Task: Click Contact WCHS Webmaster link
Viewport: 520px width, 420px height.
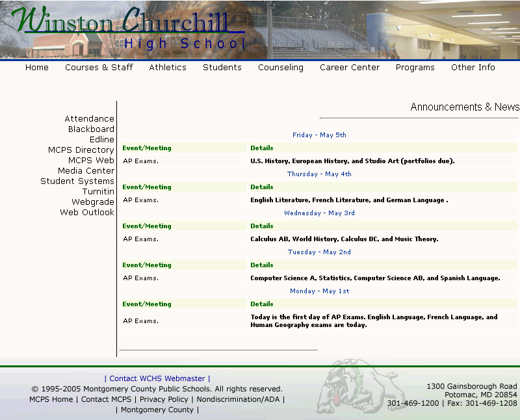Action: (x=157, y=378)
